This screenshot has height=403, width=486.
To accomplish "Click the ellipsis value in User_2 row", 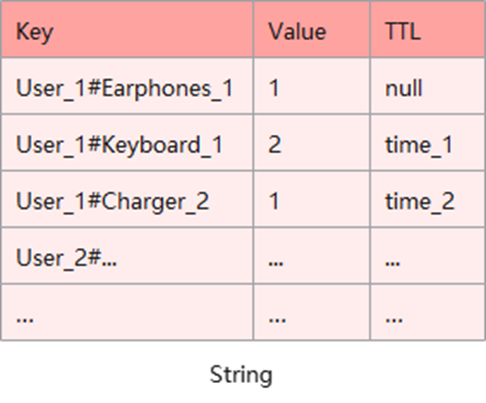I will point(312,256).
